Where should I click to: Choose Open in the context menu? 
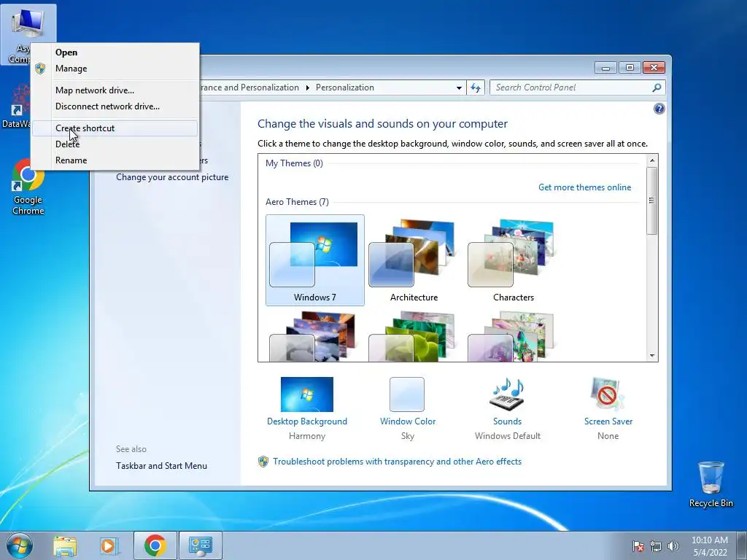tap(115, 52)
